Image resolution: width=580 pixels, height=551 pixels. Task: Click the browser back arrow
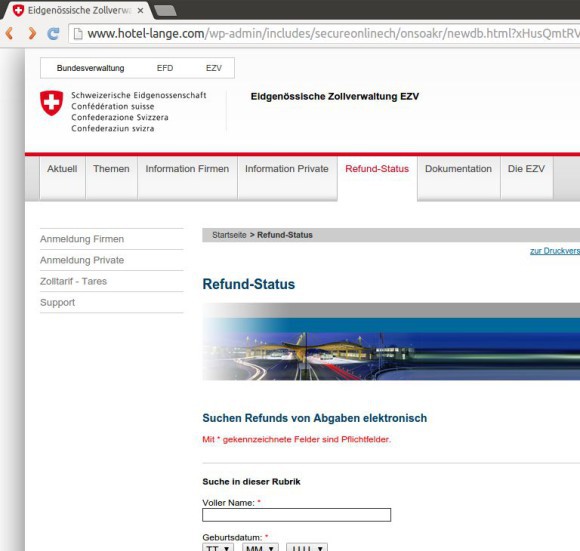10,33
